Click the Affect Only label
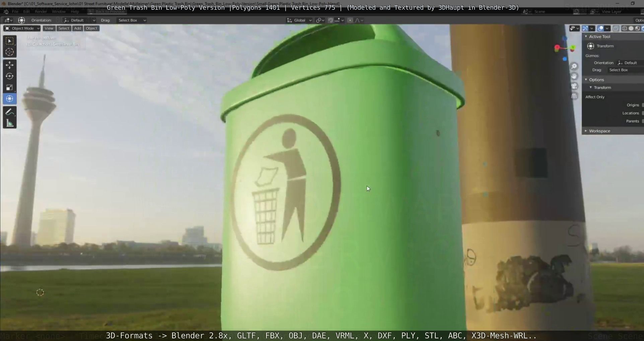This screenshot has height=341, width=644. (x=595, y=97)
